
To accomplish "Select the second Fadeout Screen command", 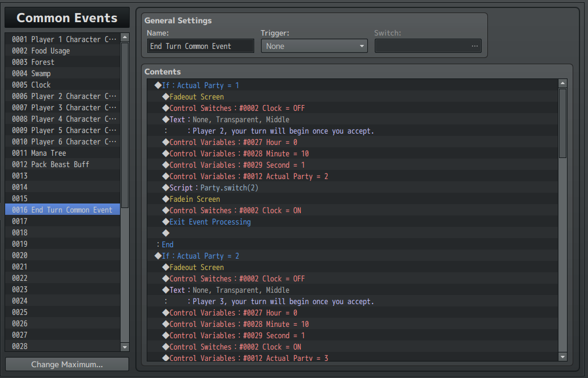I will click(x=352, y=267).
